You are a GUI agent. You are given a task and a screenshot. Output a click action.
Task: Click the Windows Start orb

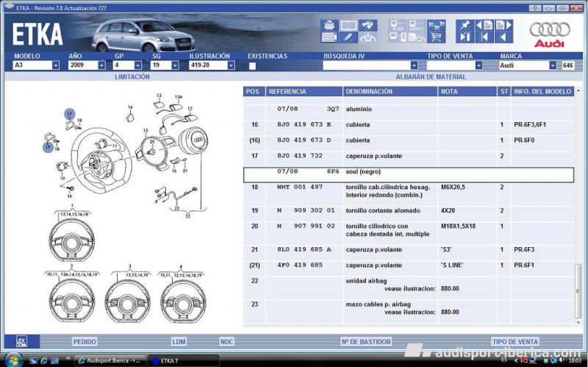[12, 360]
